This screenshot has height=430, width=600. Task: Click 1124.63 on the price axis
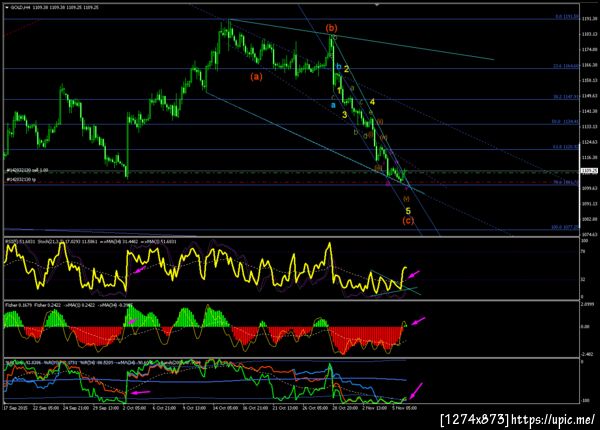[589, 142]
